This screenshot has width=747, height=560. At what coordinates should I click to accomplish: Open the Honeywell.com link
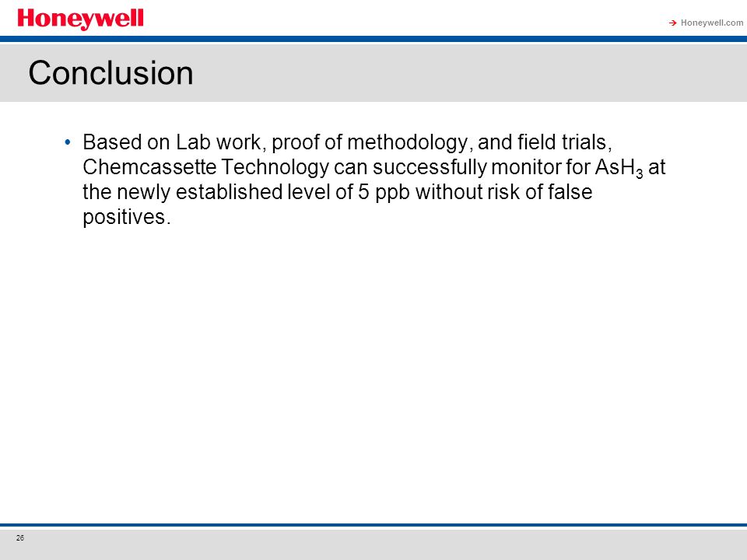pos(712,23)
